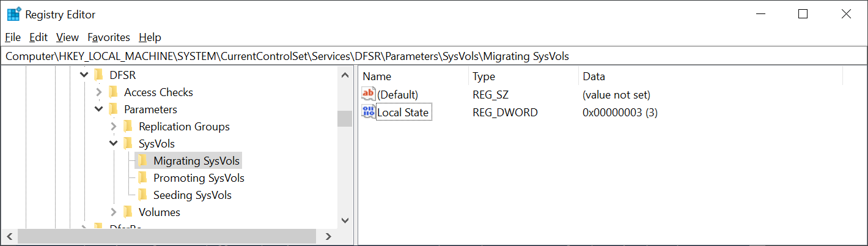Click the Local State DWORD value icon

(369, 112)
